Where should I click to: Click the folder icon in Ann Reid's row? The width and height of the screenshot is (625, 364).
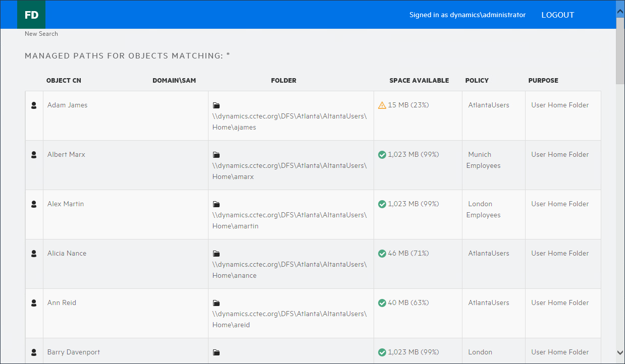[x=217, y=303]
